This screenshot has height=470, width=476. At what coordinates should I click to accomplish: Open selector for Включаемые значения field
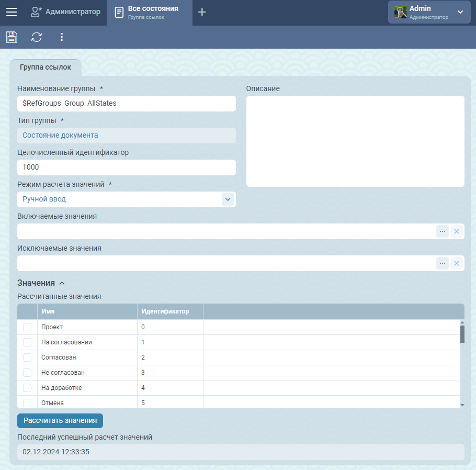[x=443, y=231]
